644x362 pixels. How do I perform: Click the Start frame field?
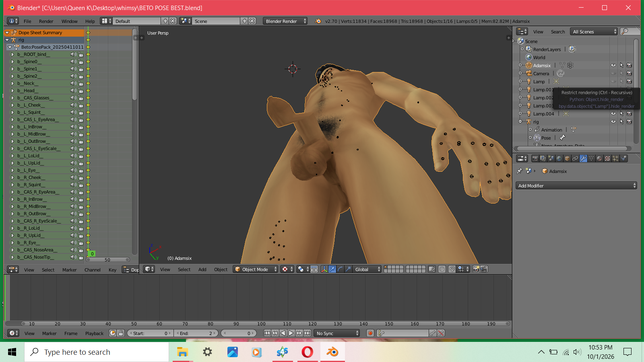[x=150, y=333]
